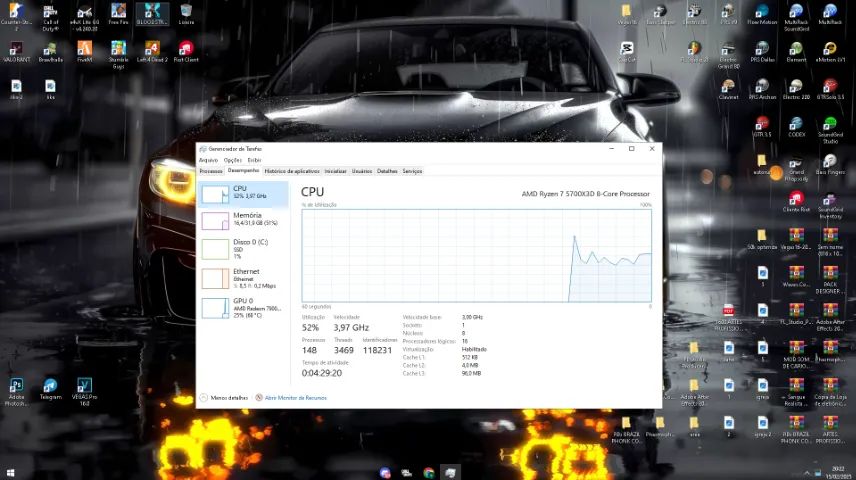Screen dimensions: 856x480
Task: Open the Opções menu
Action: click(233, 160)
